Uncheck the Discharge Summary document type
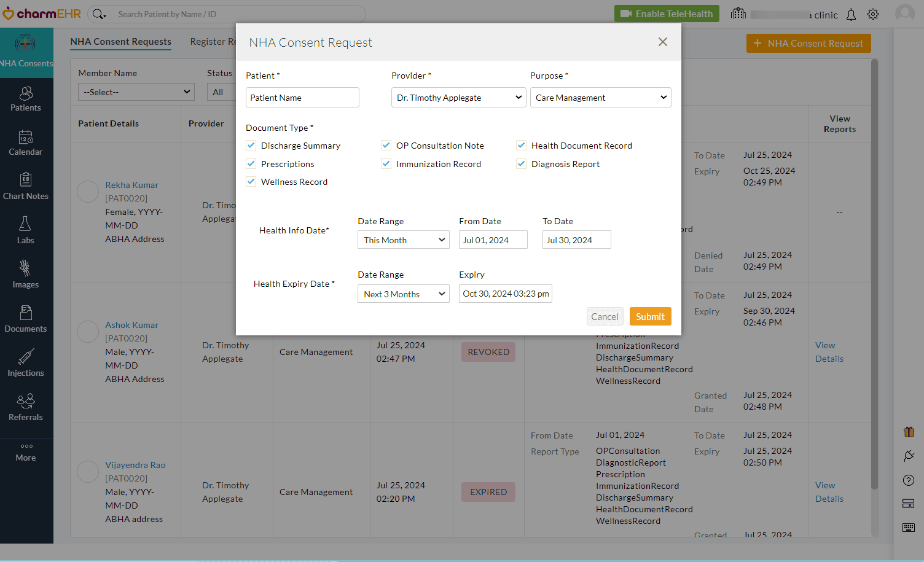Viewport: 924px width, 562px height. (x=251, y=145)
